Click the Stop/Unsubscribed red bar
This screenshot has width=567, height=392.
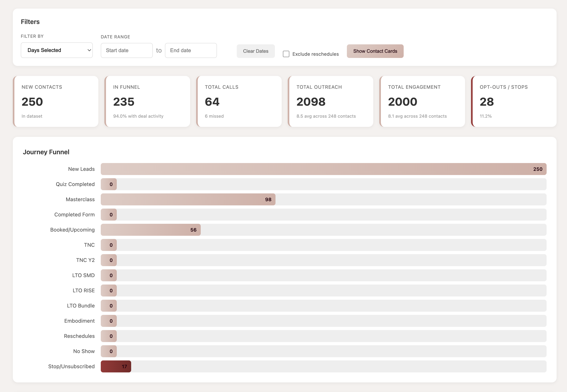[116, 366]
